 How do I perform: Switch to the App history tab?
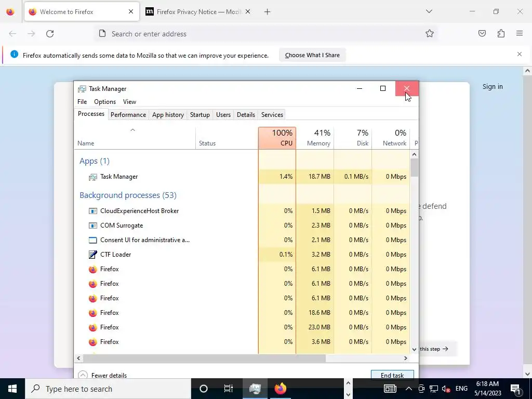coord(168,115)
